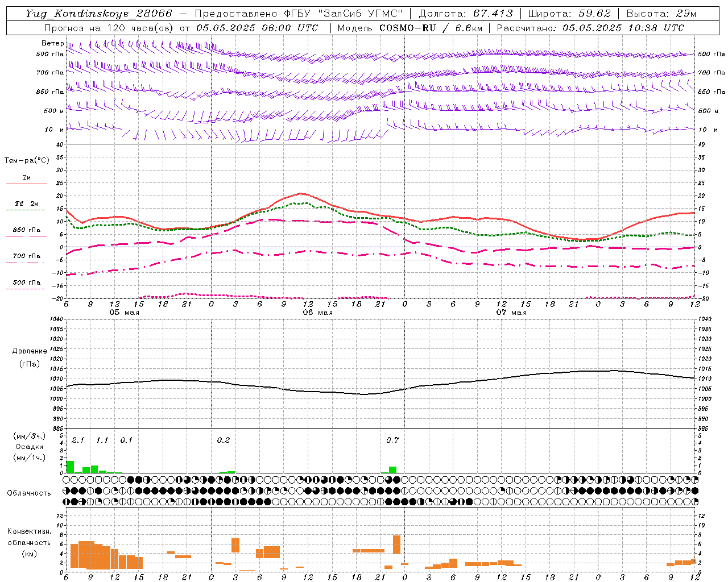Click the dashed line sample under 500 гПа legend
728x582 pixels.
tap(25, 289)
